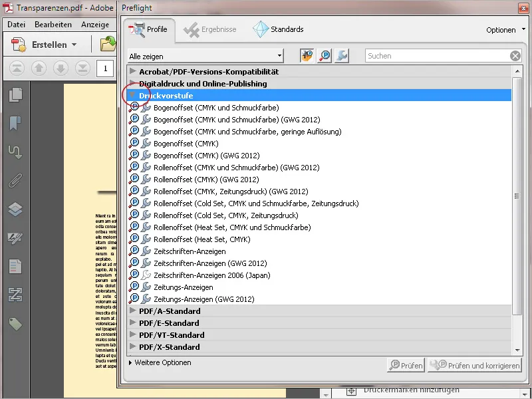Viewport: 532px width, 399px height.
Task: Select single fixups wrench icon
Action: coord(342,56)
